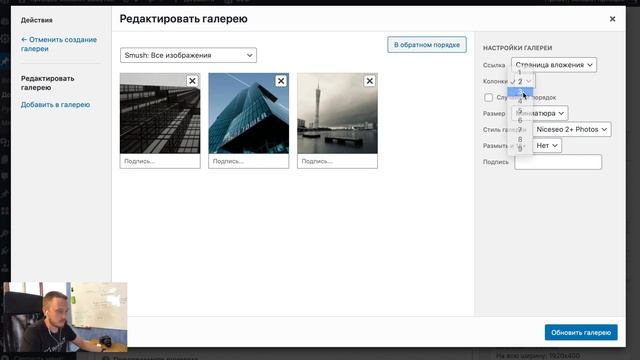Choose 4 columns in the open list
640x360 pixels.
pyautogui.click(x=520, y=101)
